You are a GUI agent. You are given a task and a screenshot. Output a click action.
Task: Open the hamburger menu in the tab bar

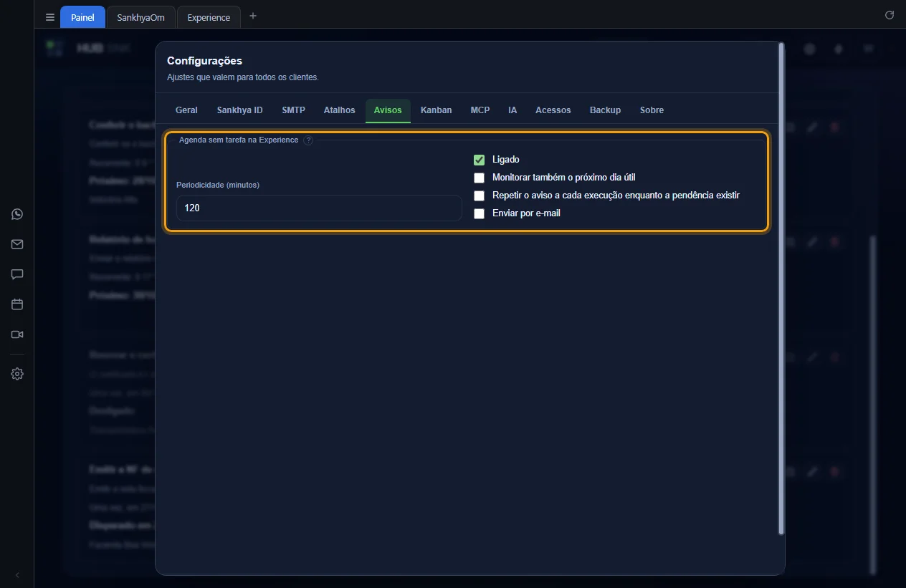[50, 17]
